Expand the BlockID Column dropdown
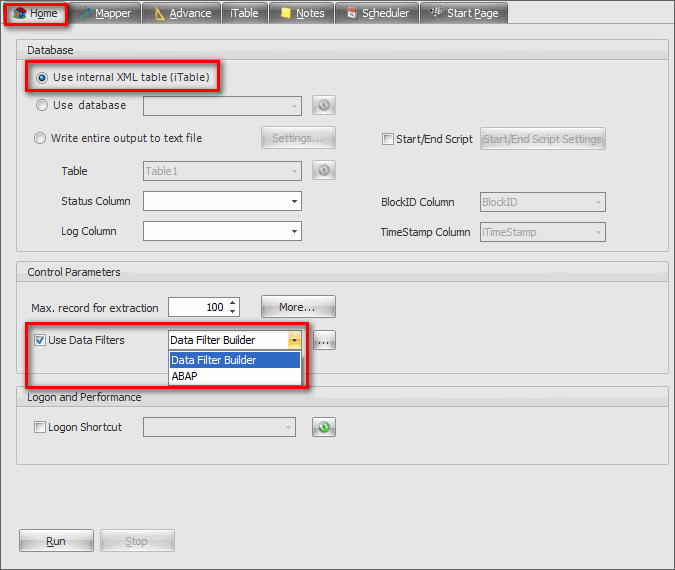Screen dimensions: 675x570 click(x=542, y=202)
